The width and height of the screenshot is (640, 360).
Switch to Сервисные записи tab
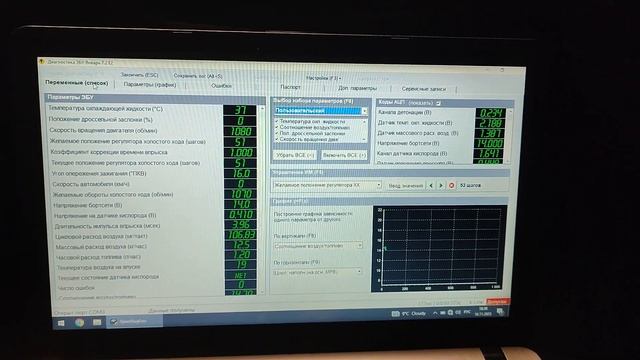424,89
